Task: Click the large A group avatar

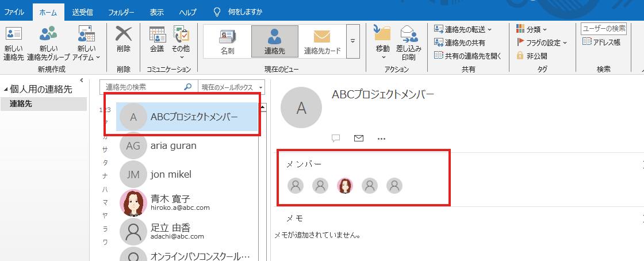Action: coord(301,108)
